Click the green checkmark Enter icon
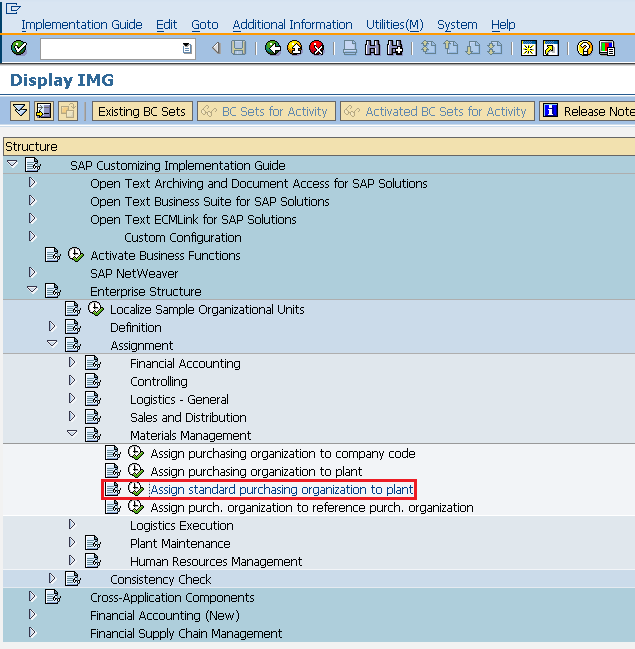Screen dimensions: 635x649 pyautogui.click(x=19, y=48)
